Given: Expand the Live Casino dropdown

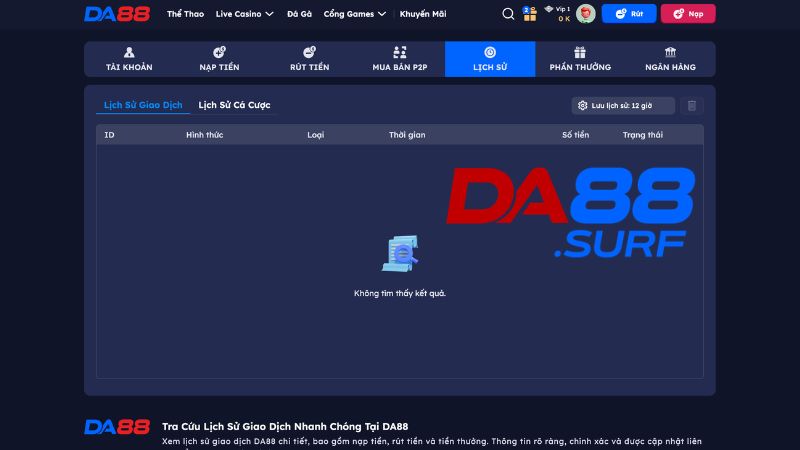Looking at the screenshot, I should (x=244, y=14).
